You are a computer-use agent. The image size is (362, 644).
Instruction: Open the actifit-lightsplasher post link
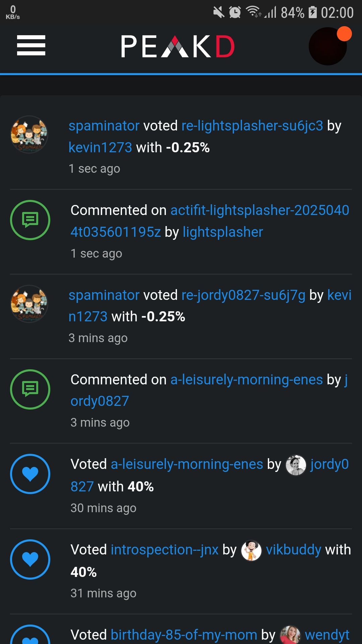tap(260, 210)
